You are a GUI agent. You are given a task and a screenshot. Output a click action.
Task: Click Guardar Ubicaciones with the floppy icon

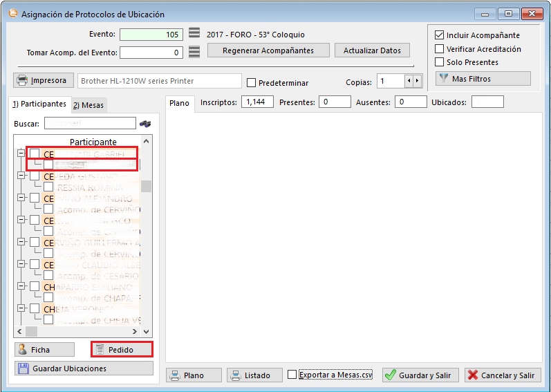(x=84, y=368)
